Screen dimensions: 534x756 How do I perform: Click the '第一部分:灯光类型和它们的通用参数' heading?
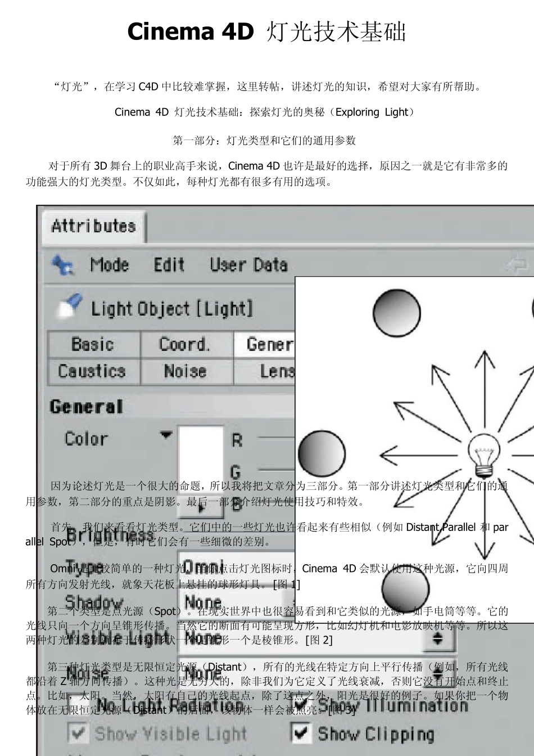coord(264,140)
